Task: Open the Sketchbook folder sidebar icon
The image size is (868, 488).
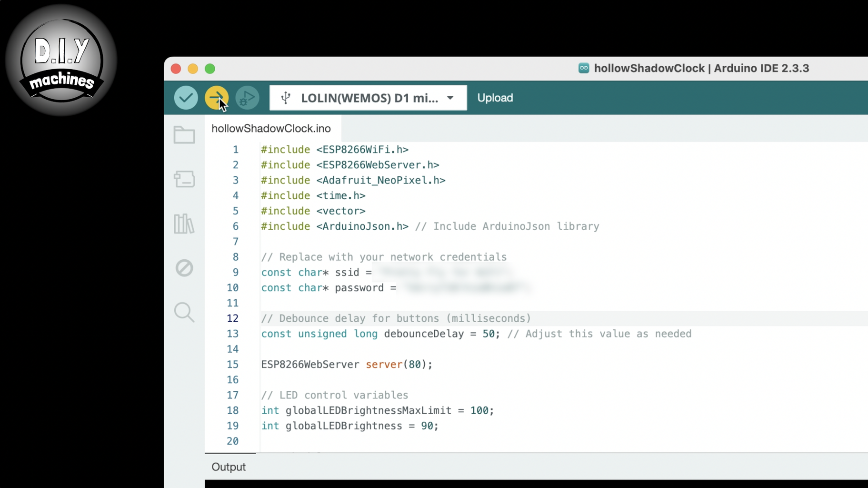Action: point(184,135)
